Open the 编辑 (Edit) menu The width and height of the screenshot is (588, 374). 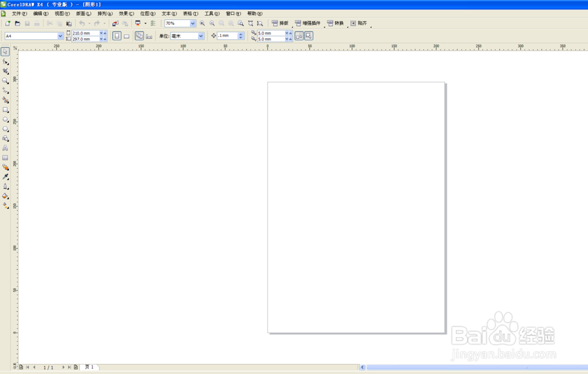[41, 14]
